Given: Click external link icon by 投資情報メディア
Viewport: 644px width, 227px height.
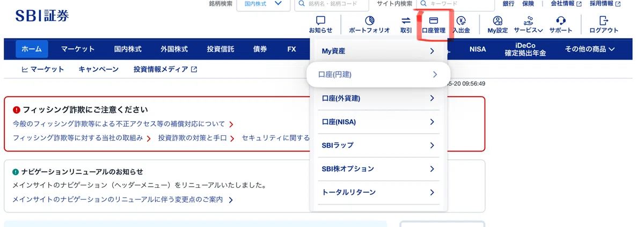Looking at the screenshot, I should point(194,69).
